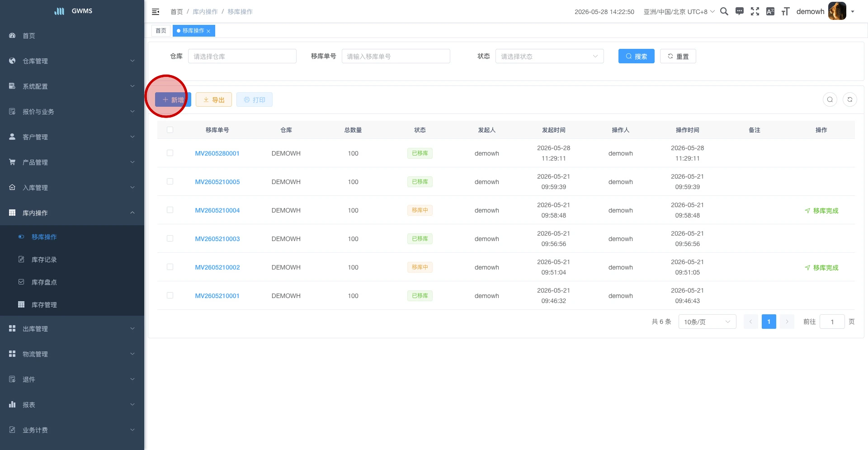Switch to the 首页 page tab
The width and height of the screenshot is (868, 450).
click(161, 31)
